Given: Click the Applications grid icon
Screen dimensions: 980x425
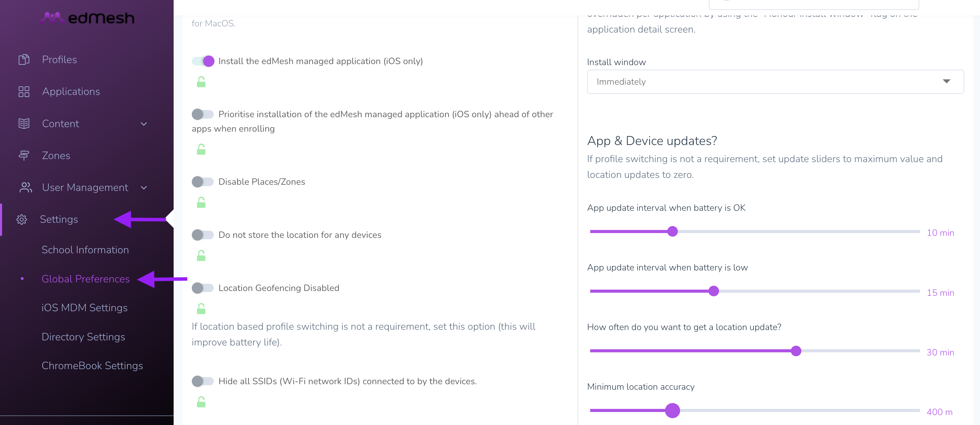Looking at the screenshot, I should tap(24, 92).
